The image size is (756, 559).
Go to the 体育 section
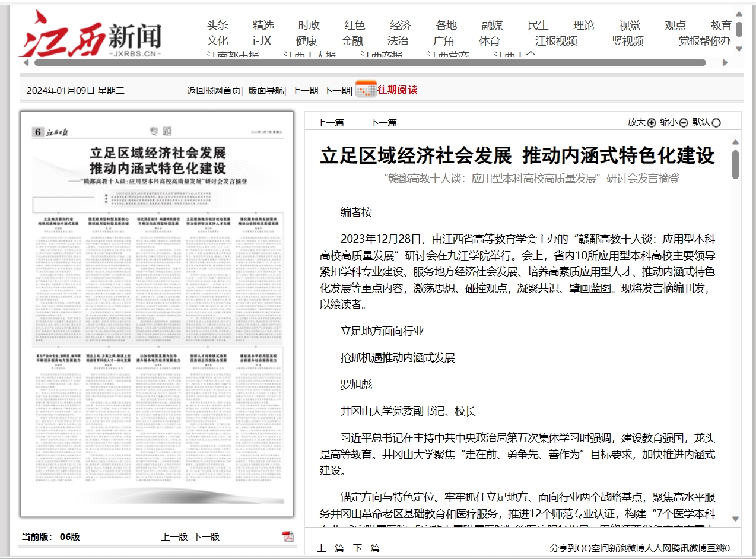tap(490, 41)
